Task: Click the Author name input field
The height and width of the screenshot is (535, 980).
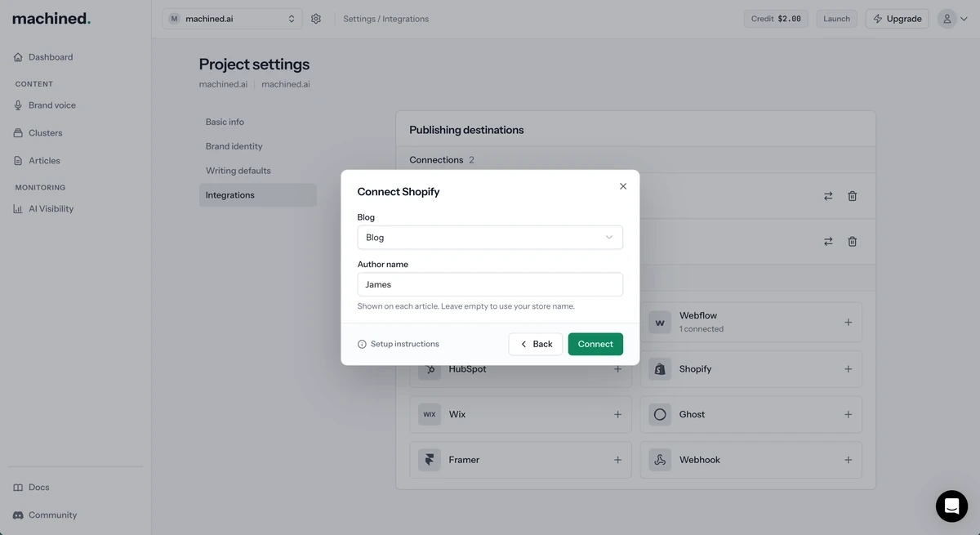Action: pyautogui.click(x=490, y=284)
